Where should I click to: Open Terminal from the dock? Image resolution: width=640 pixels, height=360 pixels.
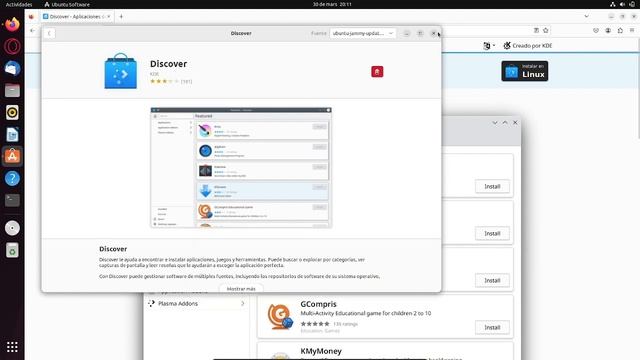[x=12, y=200]
